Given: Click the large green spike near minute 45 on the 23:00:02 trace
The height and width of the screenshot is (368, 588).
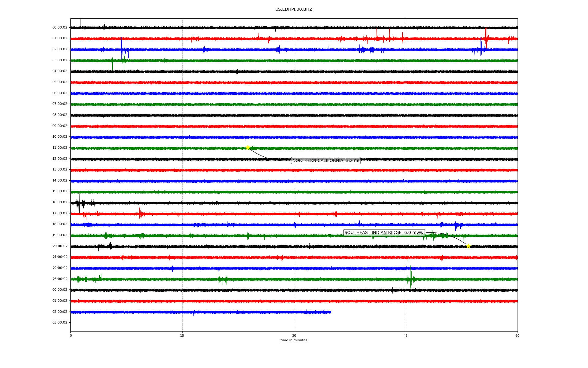Looking at the screenshot, I should click(411, 276).
